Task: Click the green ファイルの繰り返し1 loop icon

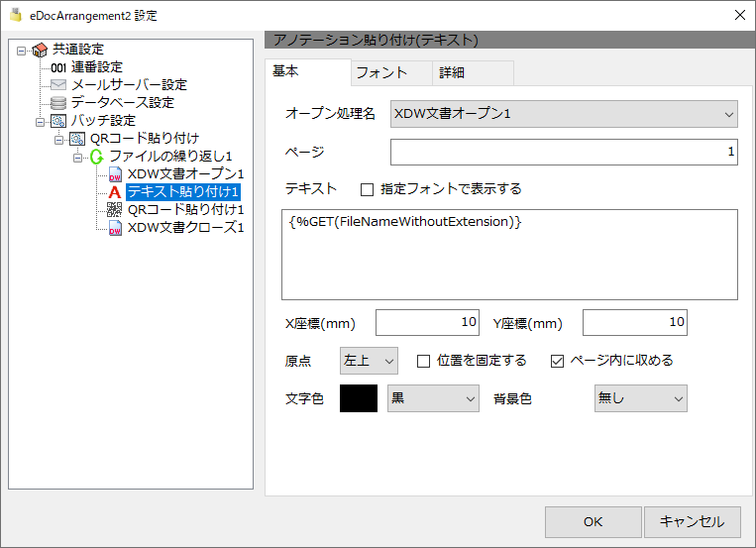Action: (x=96, y=157)
